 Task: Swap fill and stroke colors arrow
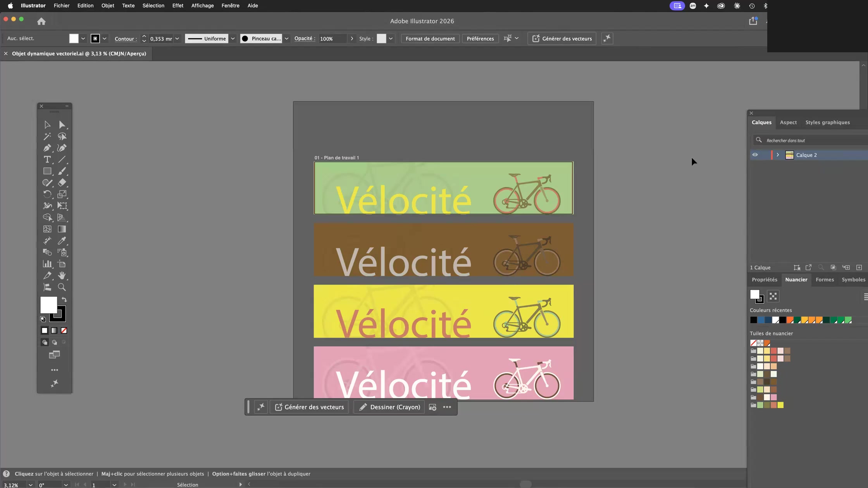[x=64, y=299]
